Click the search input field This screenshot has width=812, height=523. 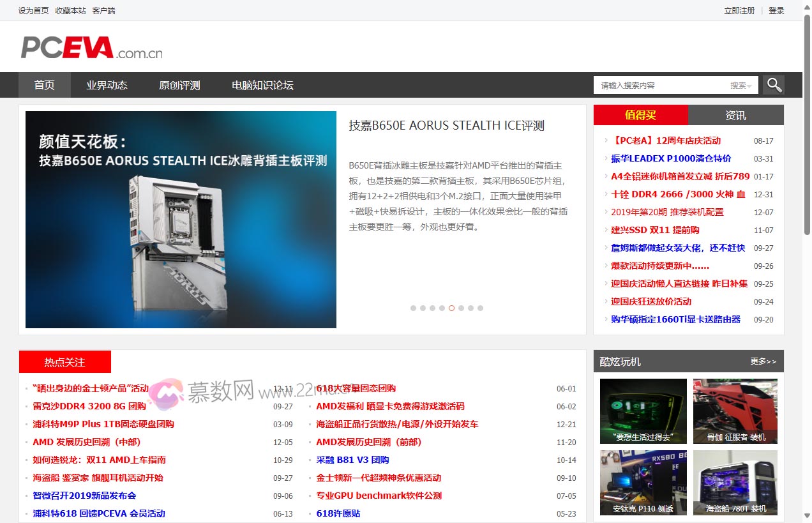(x=661, y=86)
